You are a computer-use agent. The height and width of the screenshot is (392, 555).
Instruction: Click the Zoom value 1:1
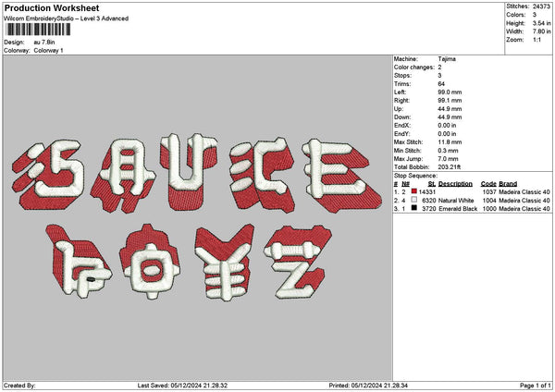536,40
